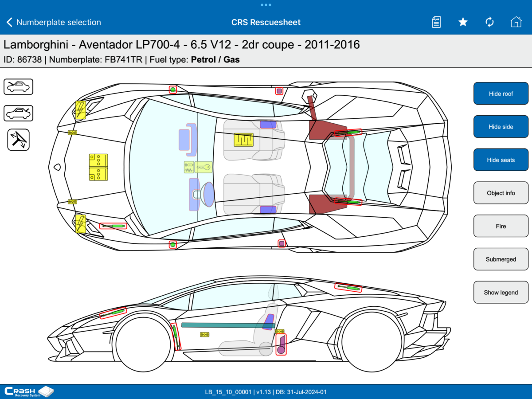The width and height of the screenshot is (532, 399).
Task: Select Fire scenario
Action: (501, 226)
